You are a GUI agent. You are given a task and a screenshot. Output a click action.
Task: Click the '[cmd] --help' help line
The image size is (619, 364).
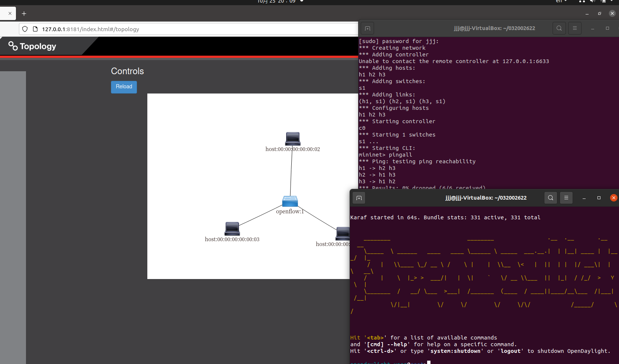433,344
